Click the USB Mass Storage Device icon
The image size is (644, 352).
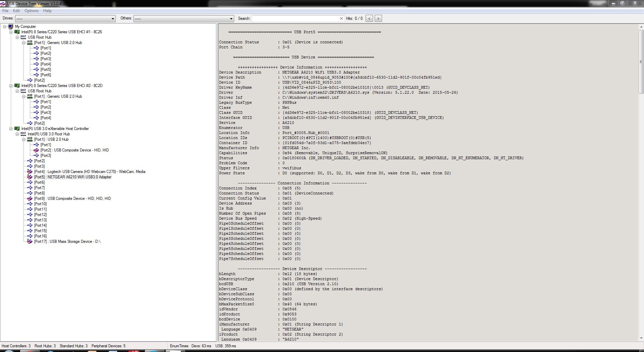30,241
